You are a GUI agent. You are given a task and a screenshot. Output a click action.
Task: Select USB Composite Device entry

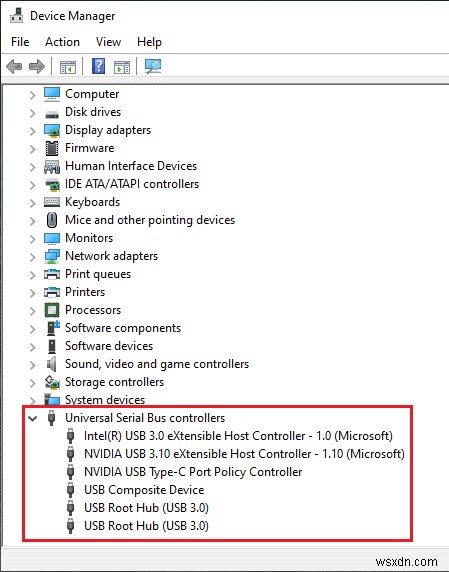[x=144, y=490]
